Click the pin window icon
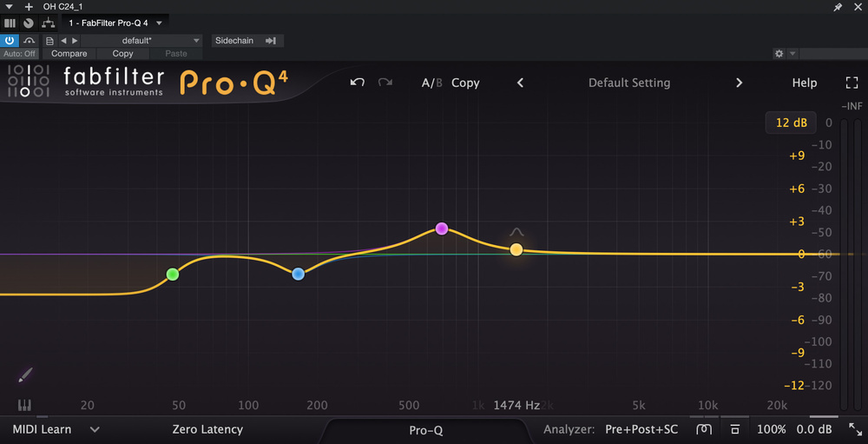The image size is (868, 444). [837, 6]
